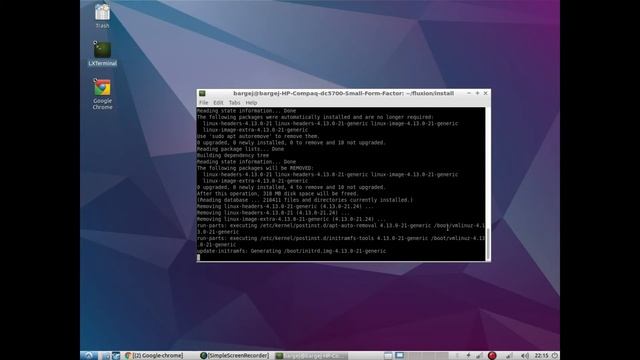Viewport: 640px width, 360px height.
Task: Open the Tabs menu in terminal
Action: (234, 103)
